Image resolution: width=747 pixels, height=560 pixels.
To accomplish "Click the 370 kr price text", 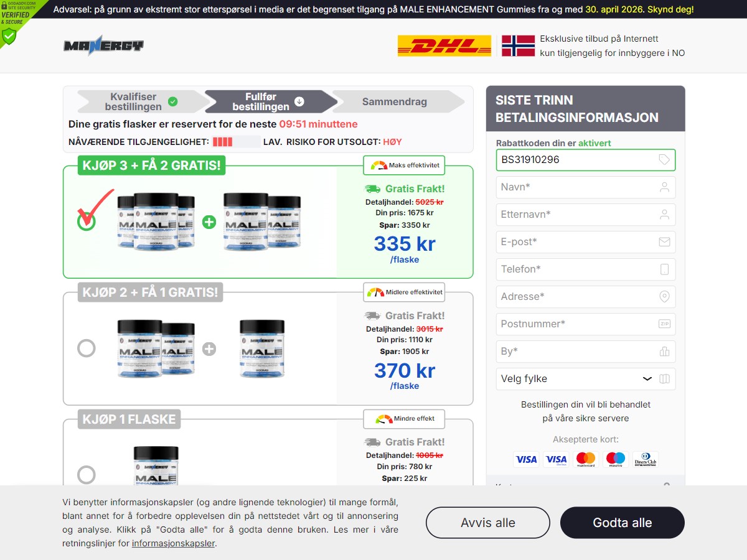I will pos(405,370).
